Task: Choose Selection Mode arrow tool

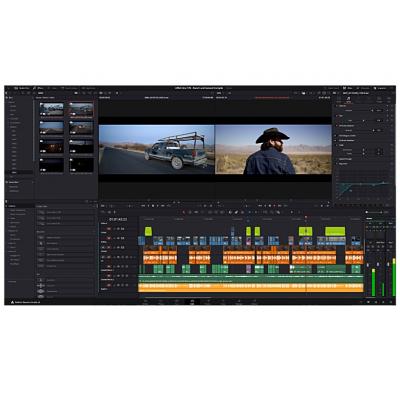Action: (x=184, y=212)
